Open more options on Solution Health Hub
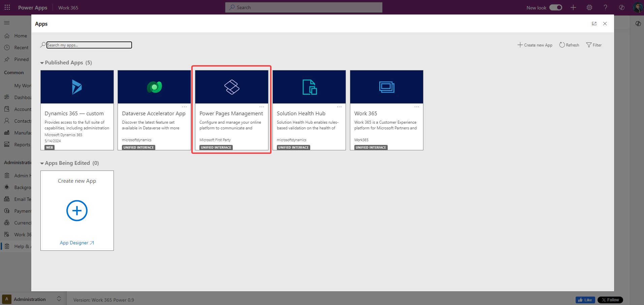This screenshot has height=305, width=644. point(339,107)
